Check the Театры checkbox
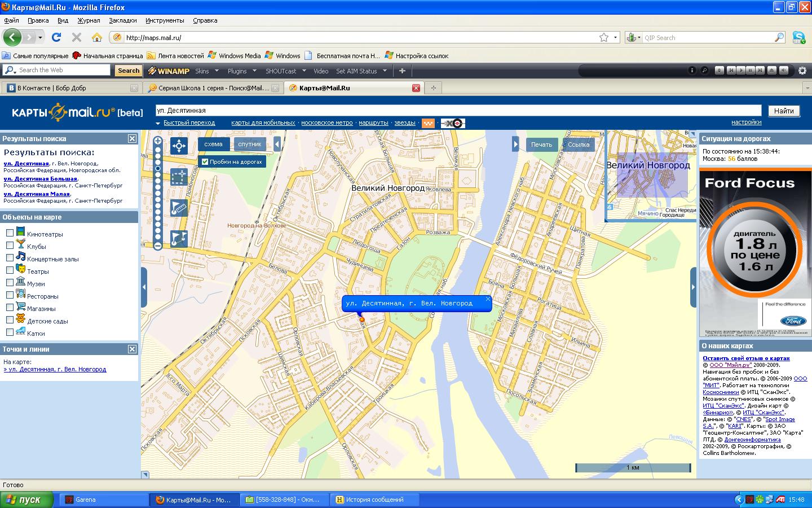The width and height of the screenshot is (812, 508). (x=10, y=270)
